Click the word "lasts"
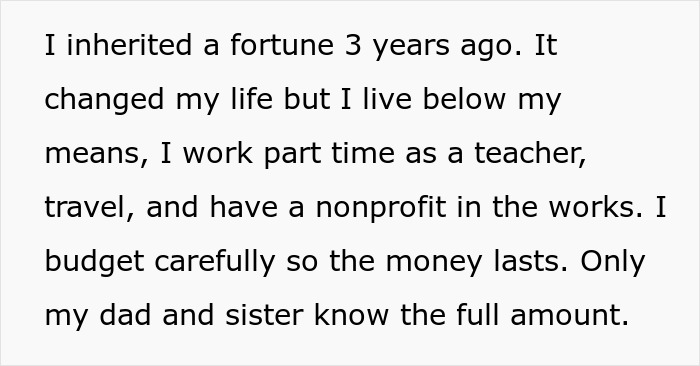 [531, 262]
